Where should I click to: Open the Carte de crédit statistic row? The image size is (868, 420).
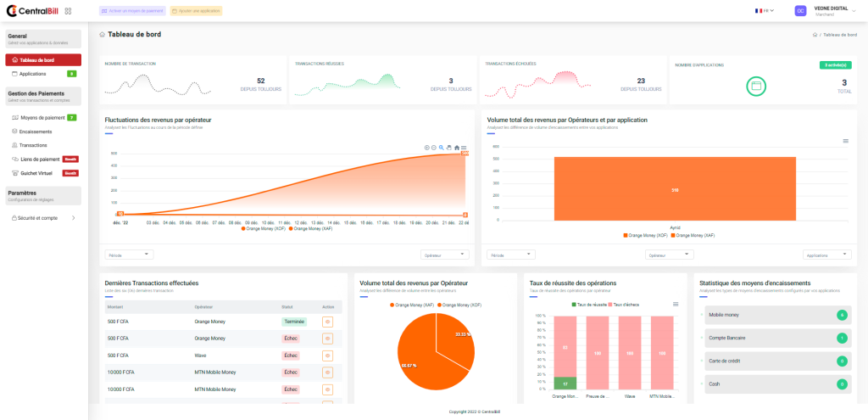[x=777, y=361]
